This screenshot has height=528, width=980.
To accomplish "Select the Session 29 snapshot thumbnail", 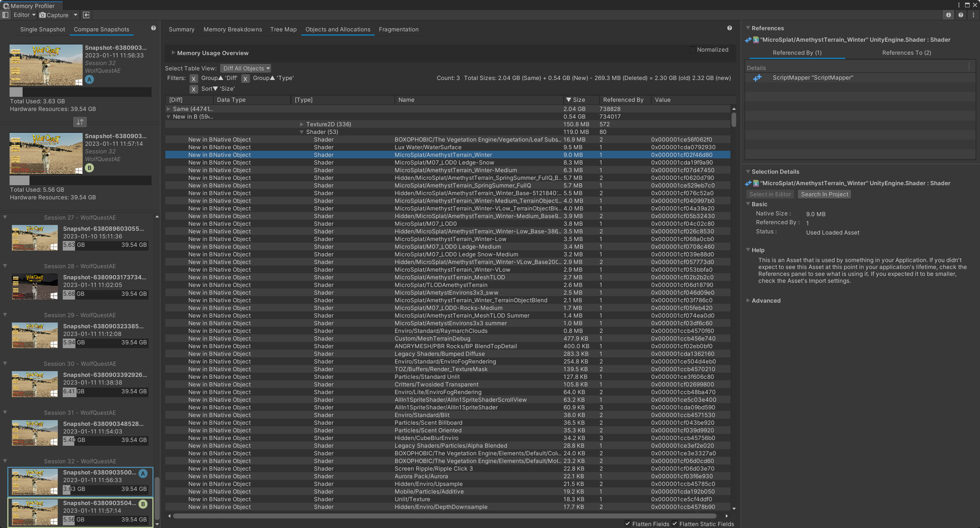I will click(x=34, y=336).
